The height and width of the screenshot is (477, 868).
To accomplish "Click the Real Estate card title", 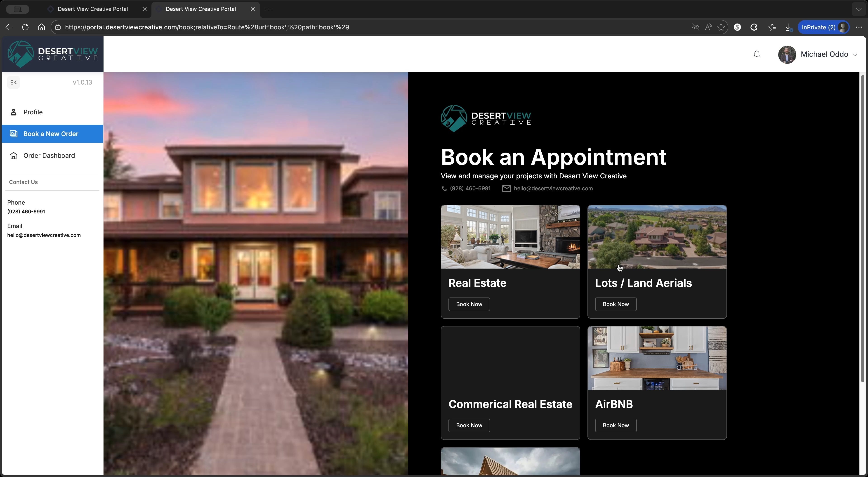I will click(477, 283).
